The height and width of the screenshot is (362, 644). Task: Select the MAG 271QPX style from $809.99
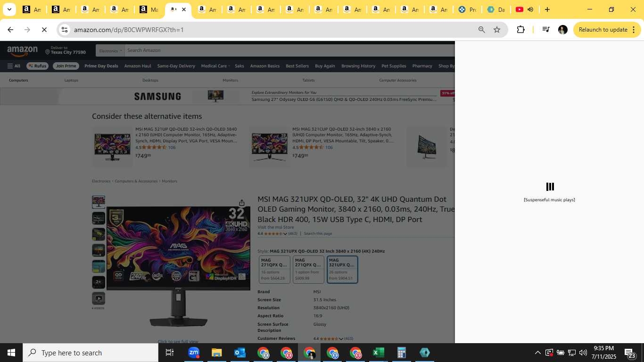click(308, 270)
